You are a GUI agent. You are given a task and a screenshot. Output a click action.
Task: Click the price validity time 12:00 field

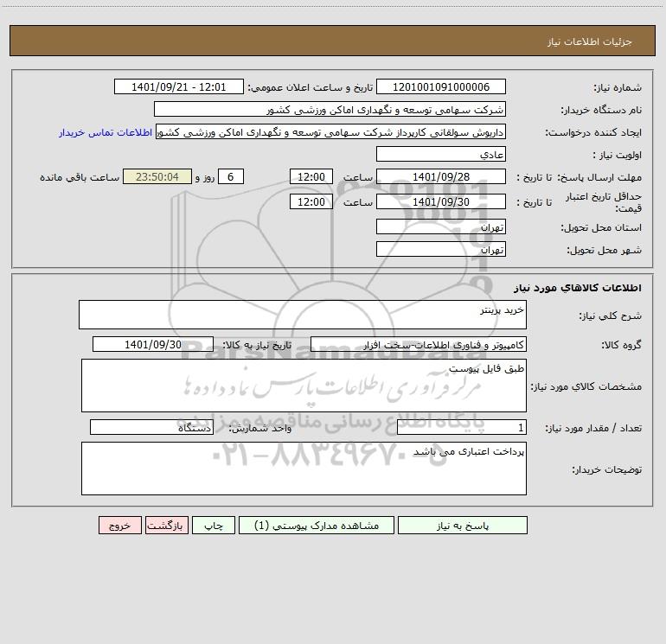[x=311, y=201]
